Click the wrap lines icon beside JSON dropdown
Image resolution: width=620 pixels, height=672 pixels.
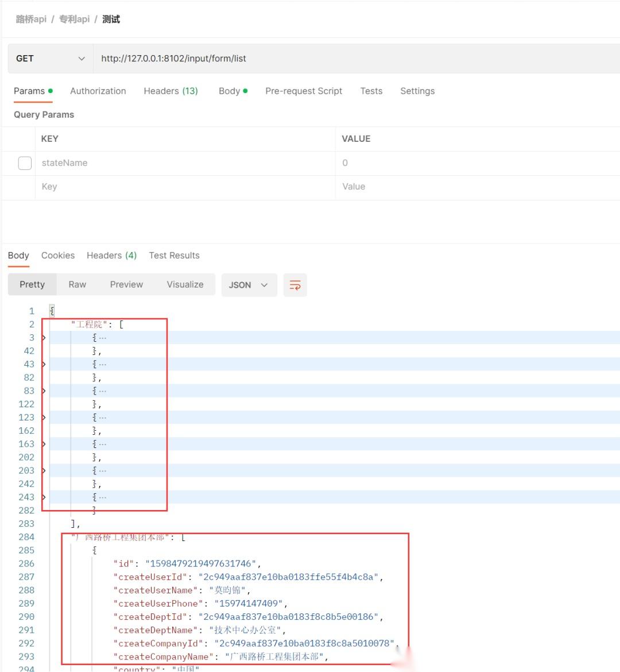(295, 284)
